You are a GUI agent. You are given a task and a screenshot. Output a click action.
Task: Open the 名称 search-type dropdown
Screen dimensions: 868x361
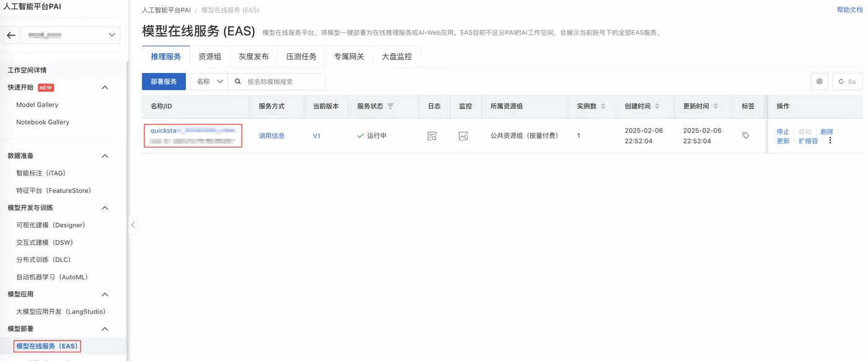pyautogui.click(x=209, y=82)
